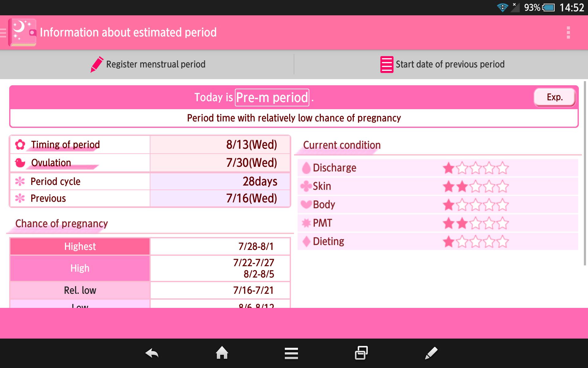Open the navigation bar menu icon

click(x=291, y=353)
